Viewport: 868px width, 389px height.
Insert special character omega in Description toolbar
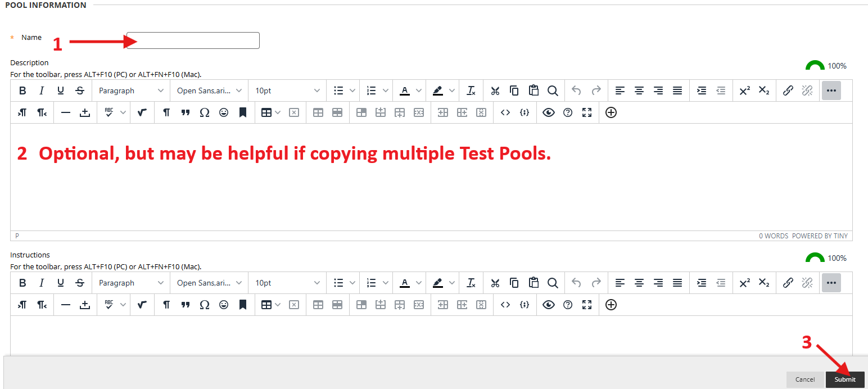205,112
